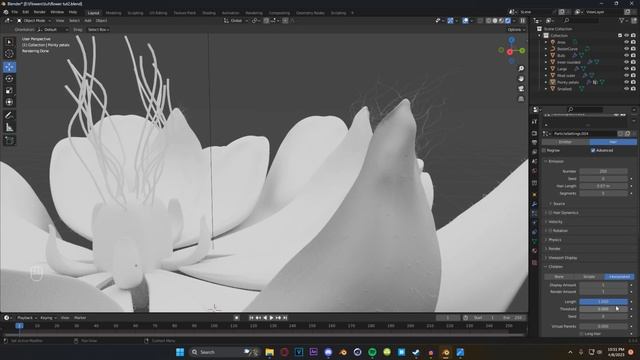Click the Play animation button
The width and height of the screenshot is (640, 360).
tap(271, 318)
